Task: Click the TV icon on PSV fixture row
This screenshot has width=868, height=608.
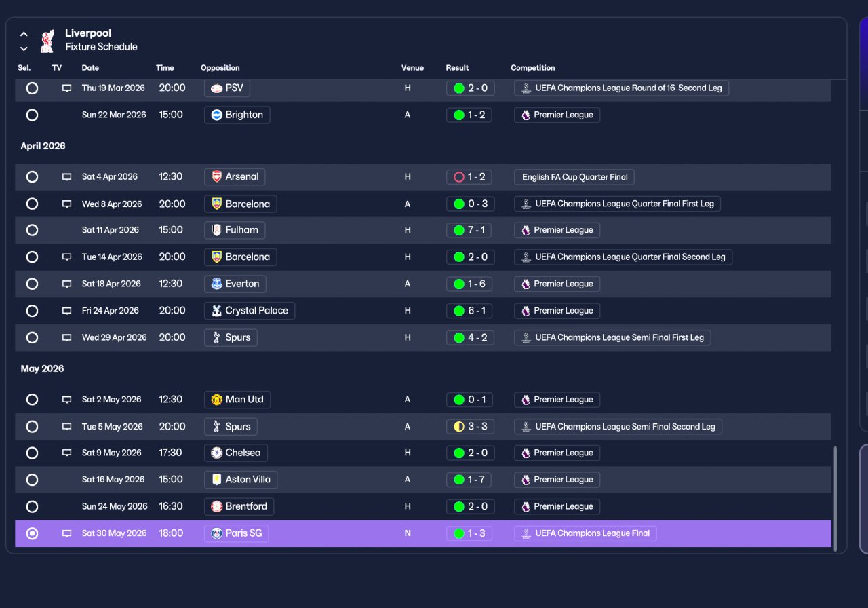Action: click(x=66, y=88)
